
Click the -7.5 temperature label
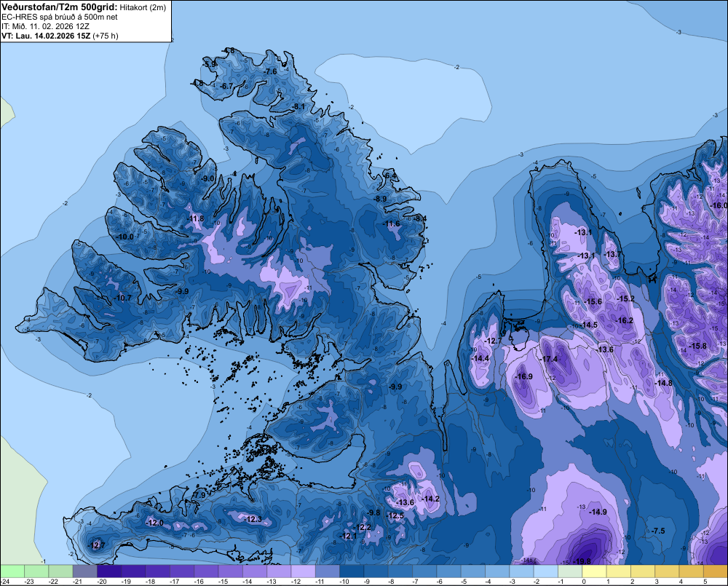coord(658,531)
